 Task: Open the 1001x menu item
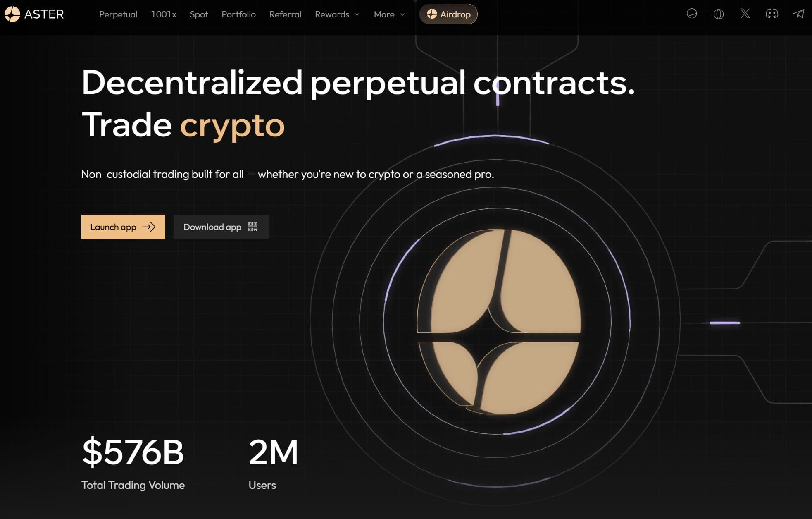pos(164,14)
